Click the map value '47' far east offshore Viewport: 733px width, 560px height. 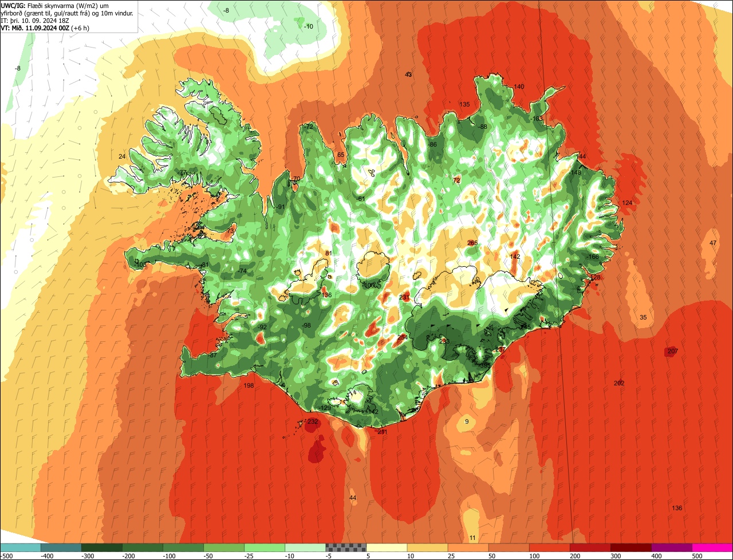tap(713, 243)
